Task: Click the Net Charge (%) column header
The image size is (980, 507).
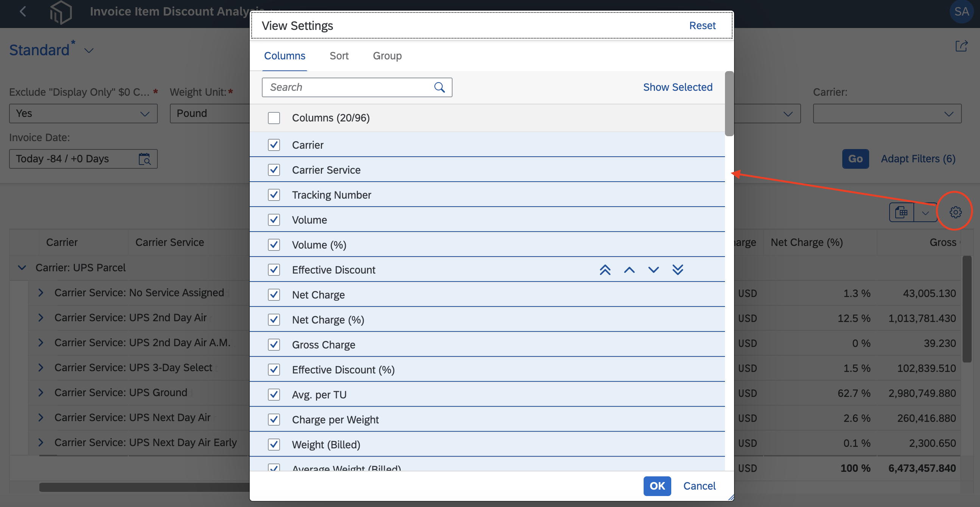Action: [820, 242]
